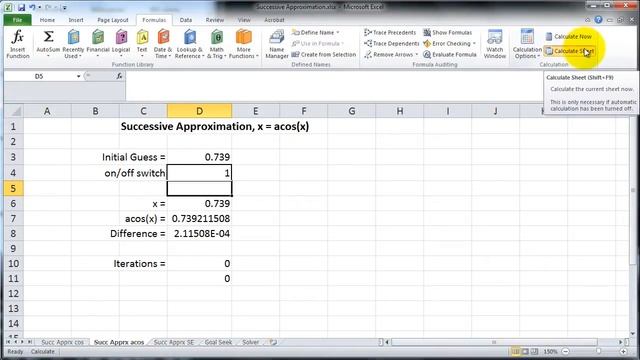
Task: Switch to the Insert ribbon tab
Action: [x=76, y=20]
